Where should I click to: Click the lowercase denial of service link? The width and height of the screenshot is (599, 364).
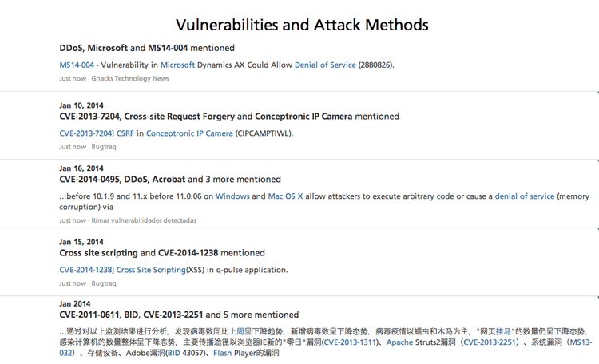click(x=524, y=196)
